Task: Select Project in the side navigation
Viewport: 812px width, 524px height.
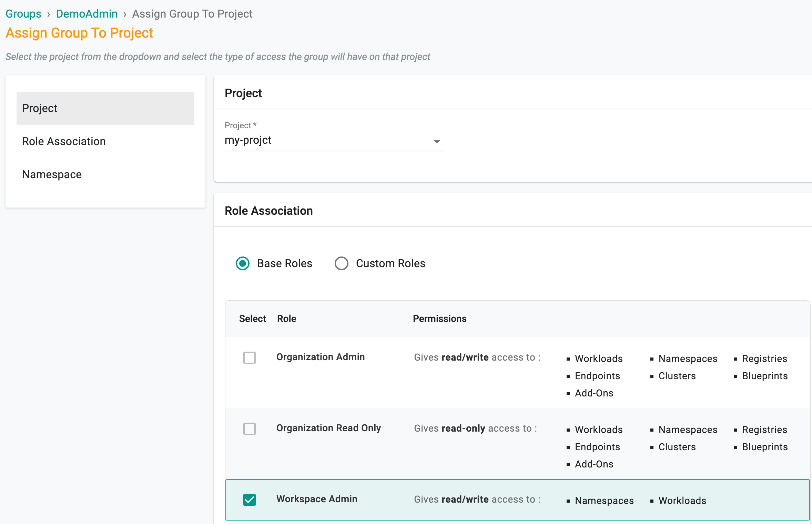Action: [105, 108]
